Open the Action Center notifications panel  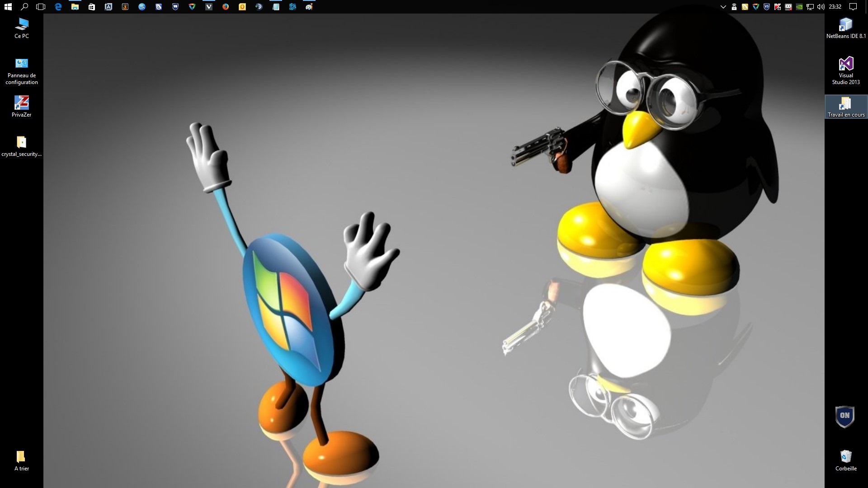853,7
